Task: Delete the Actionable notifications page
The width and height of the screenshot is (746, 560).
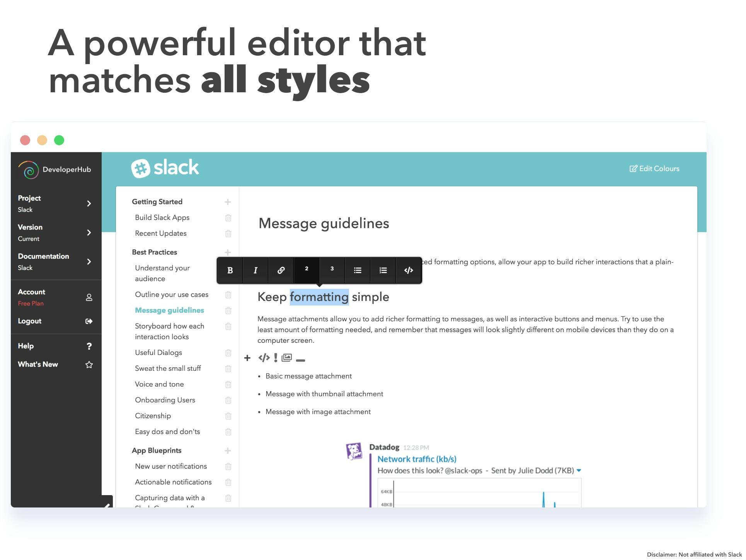Action: coord(228,482)
